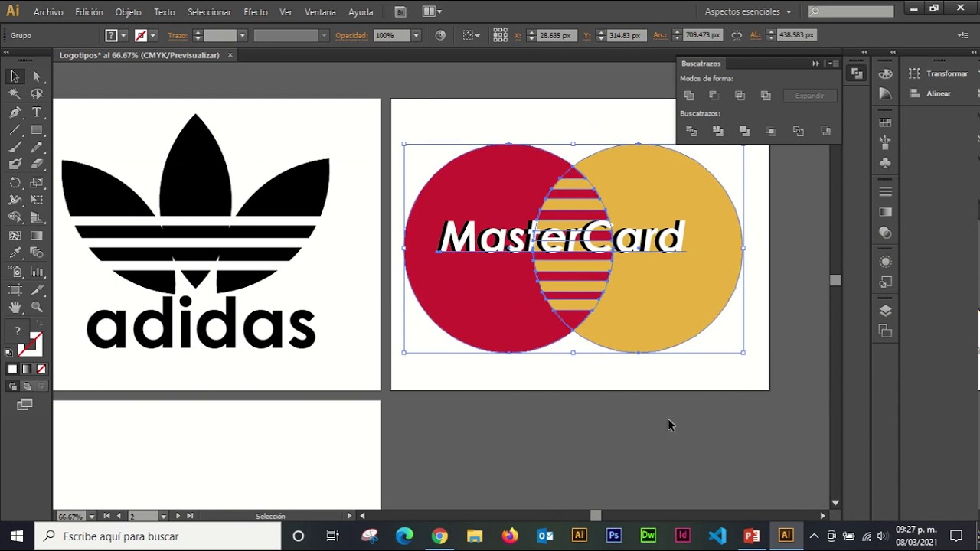Set paint mode to solid Color

tap(12, 369)
